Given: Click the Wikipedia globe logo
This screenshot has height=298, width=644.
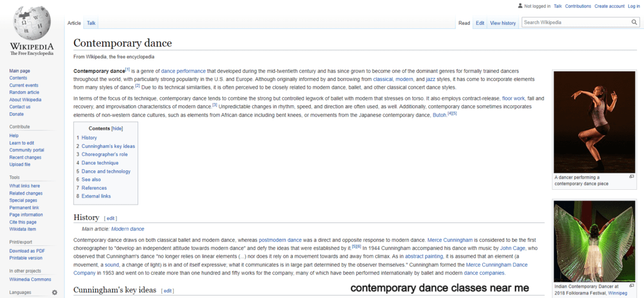Looking at the screenshot, I should [31, 22].
